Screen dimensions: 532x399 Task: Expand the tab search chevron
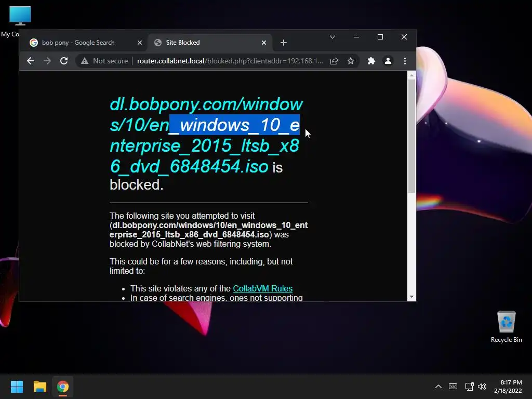332,37
